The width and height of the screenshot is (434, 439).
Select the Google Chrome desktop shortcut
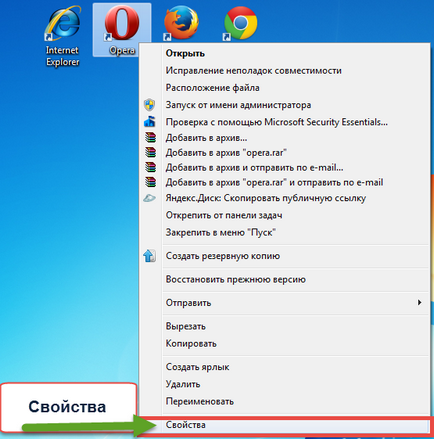[x=240, y=23]
